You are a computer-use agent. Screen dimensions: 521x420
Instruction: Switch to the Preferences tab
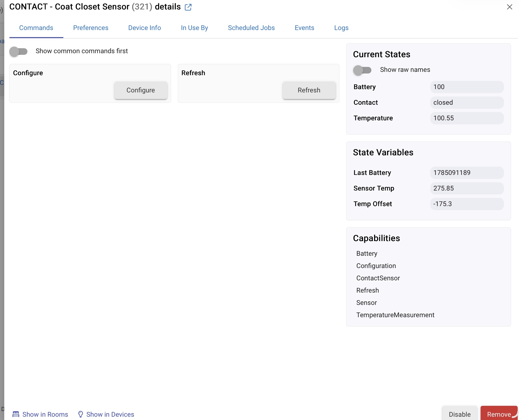point(91,28)
